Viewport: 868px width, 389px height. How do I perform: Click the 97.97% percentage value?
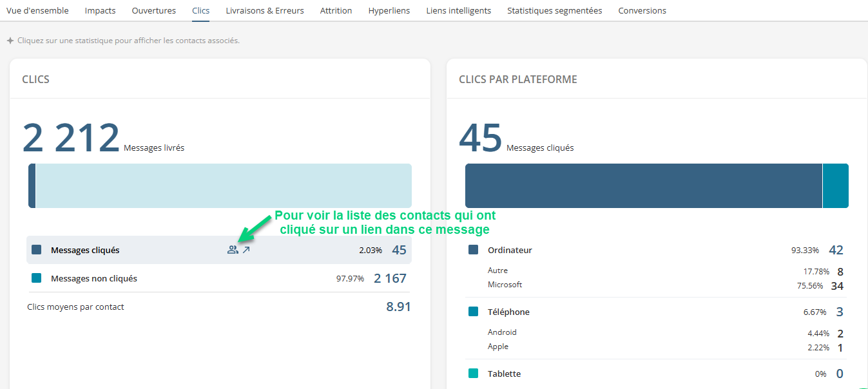pyautogui.click(x=350, y=278)
